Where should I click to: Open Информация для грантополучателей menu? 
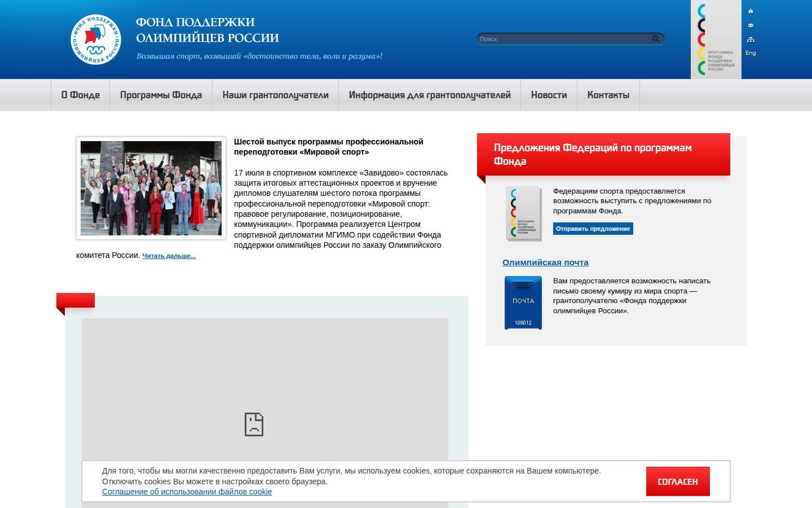click(430, 95)
